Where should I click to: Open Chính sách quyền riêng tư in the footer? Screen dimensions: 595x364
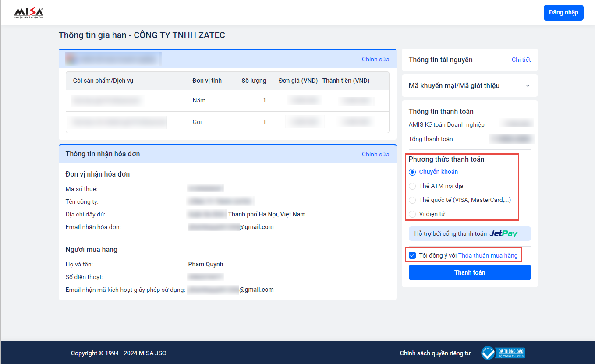435,353
